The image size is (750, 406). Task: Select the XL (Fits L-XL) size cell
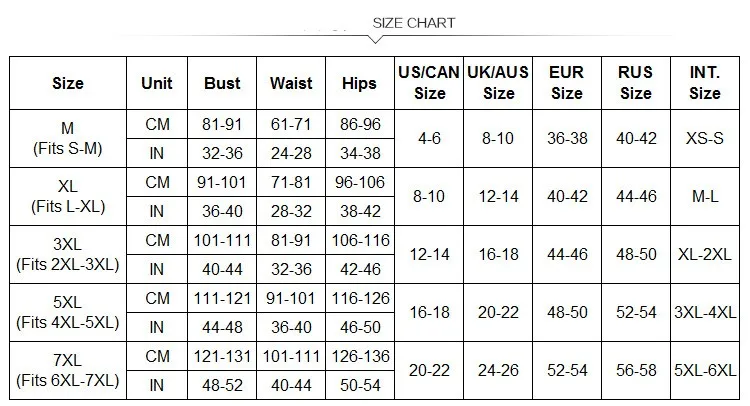68,197
